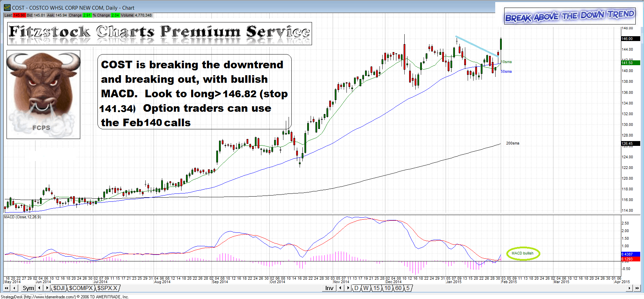
Task: Jump to latest data with double-right arrow
Action: coord(637,288)
